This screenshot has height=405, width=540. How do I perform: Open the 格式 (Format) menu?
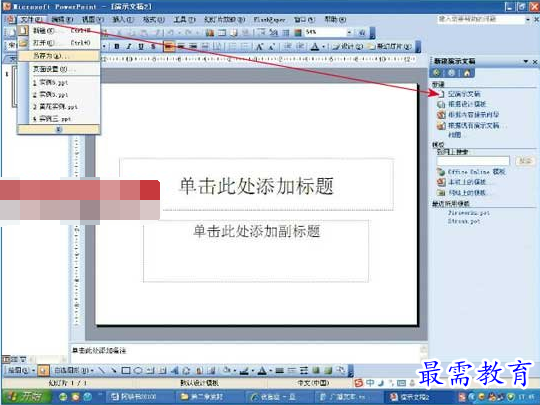tap(154, 20)
